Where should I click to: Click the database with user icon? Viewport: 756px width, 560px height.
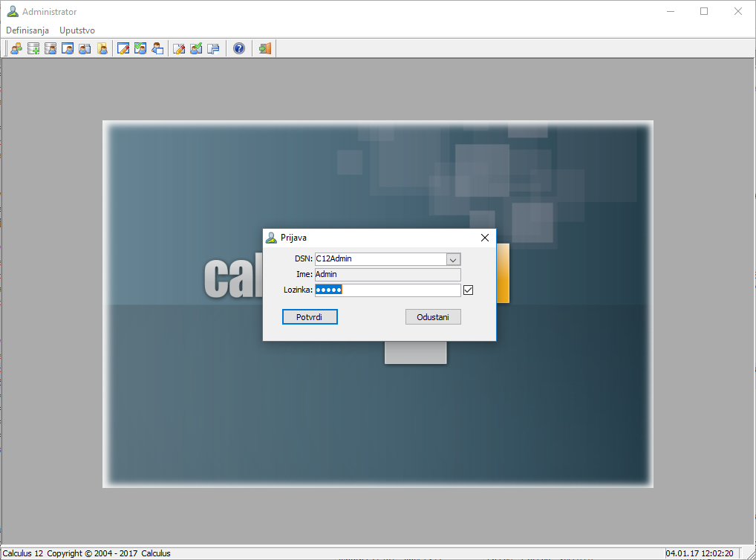coord(50,49)
